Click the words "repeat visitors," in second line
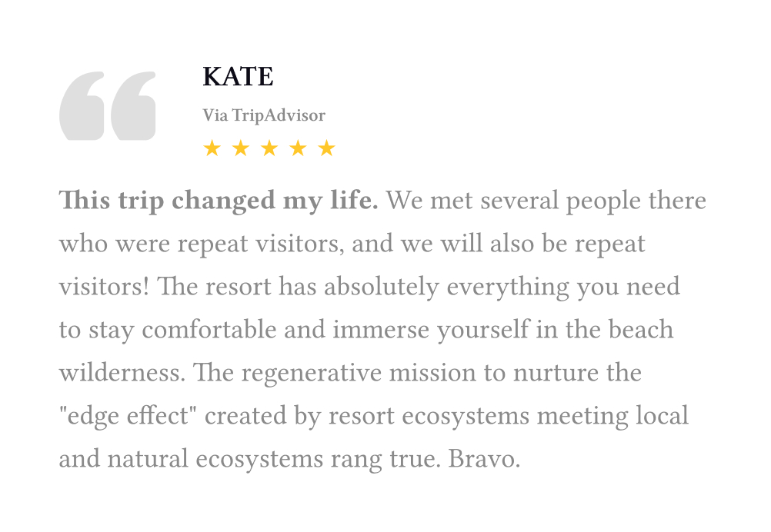 [x=261, y=244]
